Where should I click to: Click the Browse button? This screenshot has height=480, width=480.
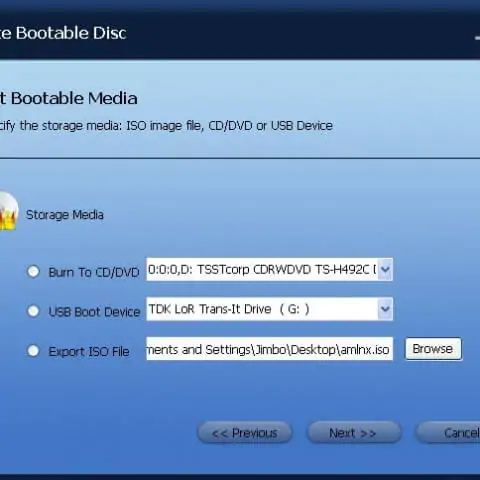433,349
